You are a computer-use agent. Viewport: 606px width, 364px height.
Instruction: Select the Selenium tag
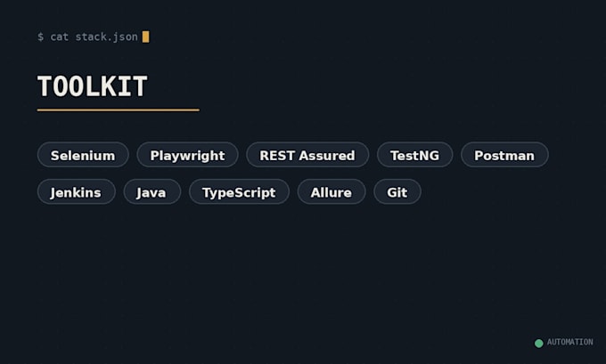pyautogui.click(x=83, y=155)
